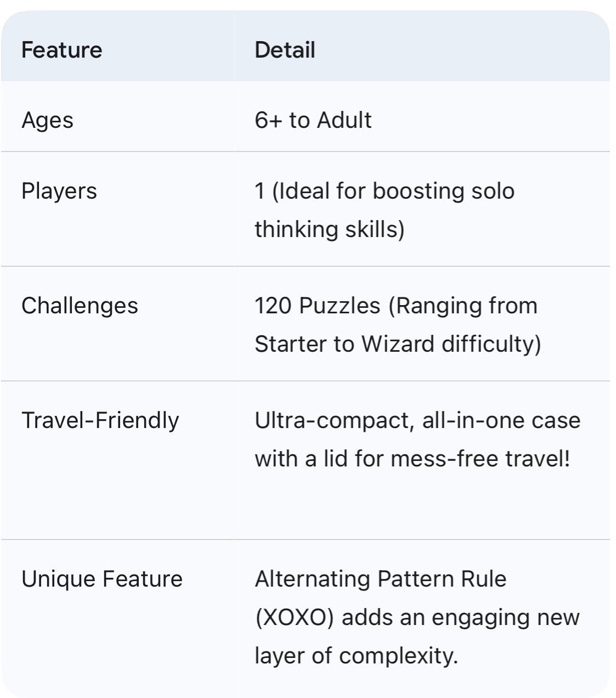Screen dimensions: 616x698
Task: Click the Detail column header
Action: (285, 50)
